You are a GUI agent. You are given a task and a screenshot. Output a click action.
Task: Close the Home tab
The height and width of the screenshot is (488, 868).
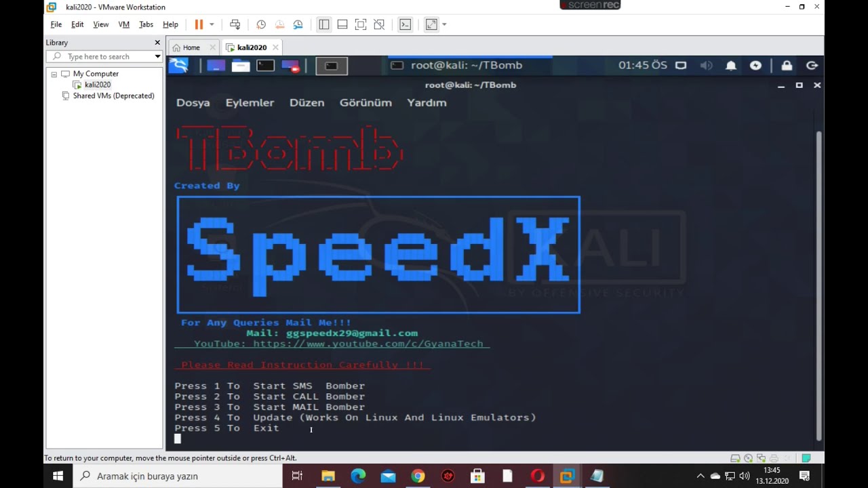212,47
